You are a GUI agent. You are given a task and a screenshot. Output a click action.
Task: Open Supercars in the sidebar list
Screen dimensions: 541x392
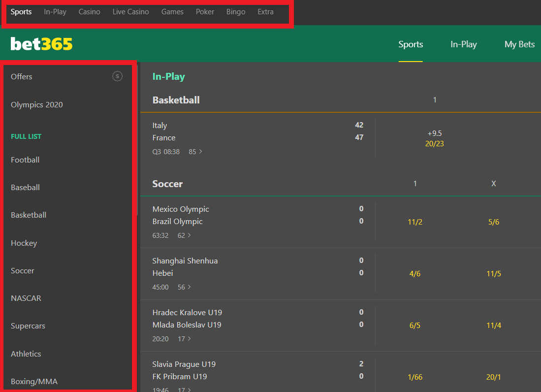click(28, 326)
